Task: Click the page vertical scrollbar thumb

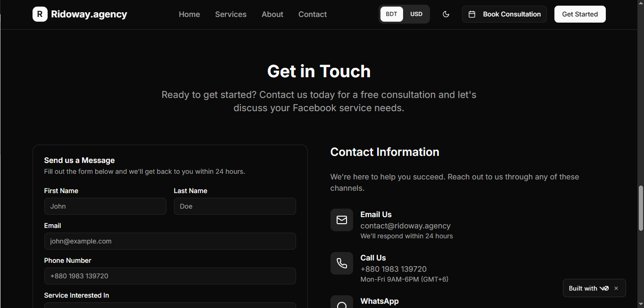Action: pyautogui.click(x=641, y=208)
